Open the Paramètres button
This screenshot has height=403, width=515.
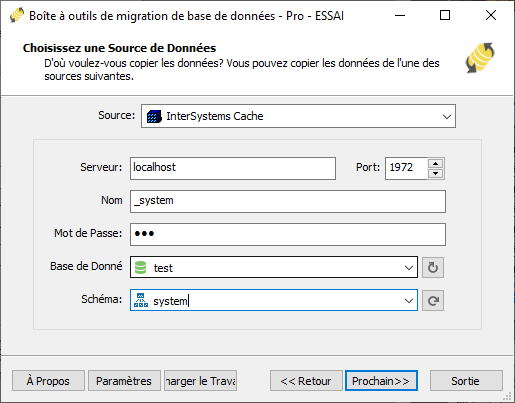[x=124, y=381]
